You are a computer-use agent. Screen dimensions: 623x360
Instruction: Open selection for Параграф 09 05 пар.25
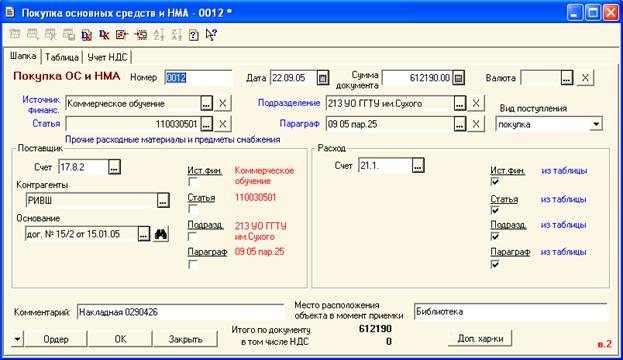tap(460, 124)
